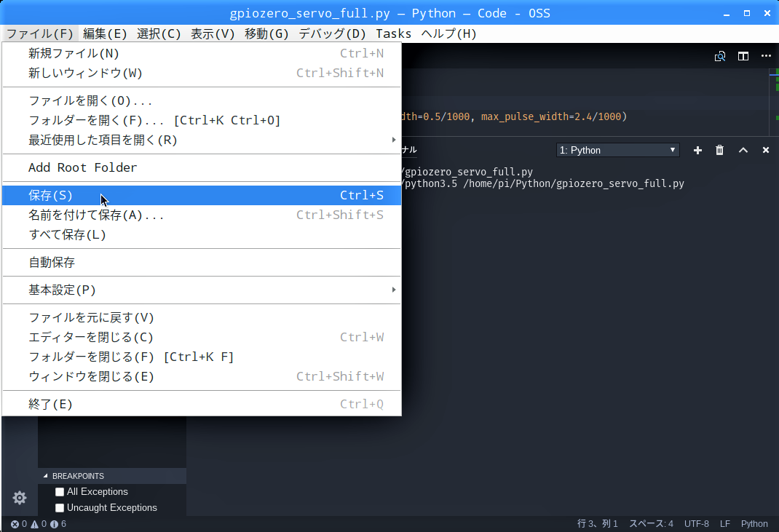
Task: Open the search-in-editor icon in editor toolbar
Action: 720,56
